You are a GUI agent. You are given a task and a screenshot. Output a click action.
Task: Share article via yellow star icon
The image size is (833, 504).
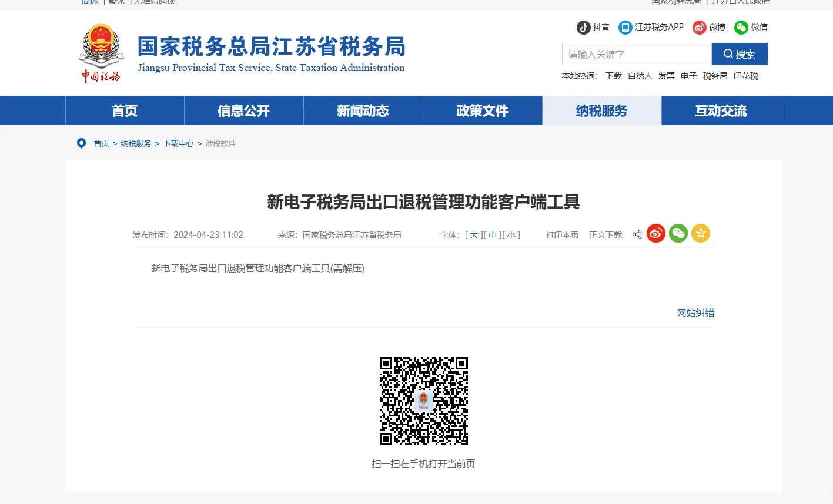pyautogui.click(x=701, y=233)
